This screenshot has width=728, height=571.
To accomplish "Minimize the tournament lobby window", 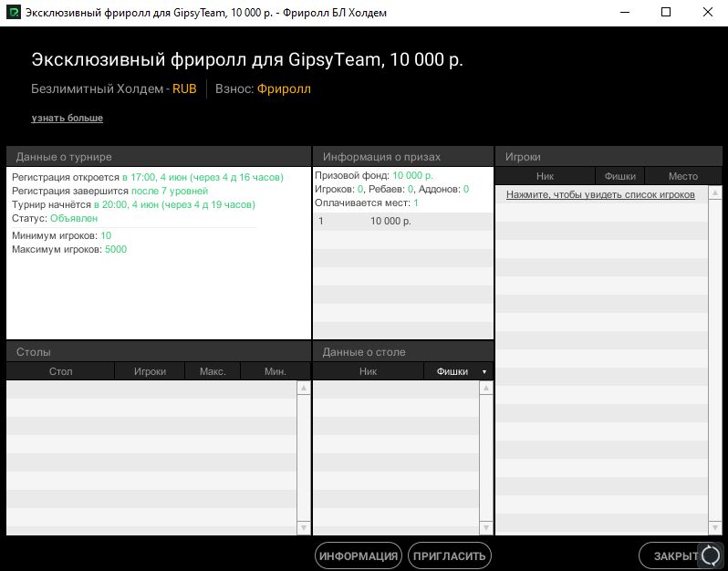I will point(625,12).
